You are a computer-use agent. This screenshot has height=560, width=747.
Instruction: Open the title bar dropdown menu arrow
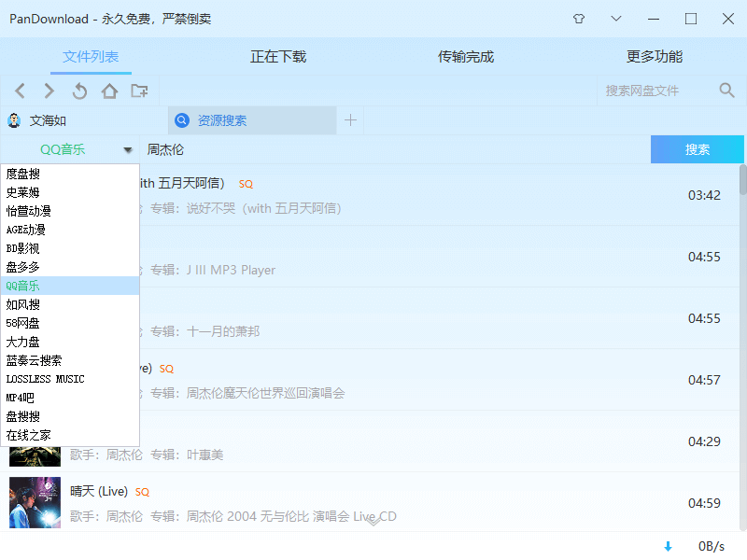pyautogui.click(x=616, y=19)
